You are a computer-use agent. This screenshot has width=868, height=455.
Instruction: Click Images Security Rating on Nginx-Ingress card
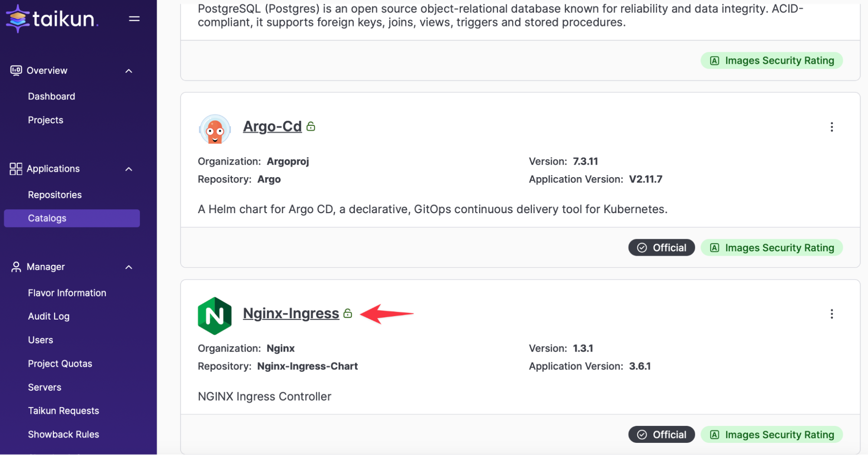[772, 435]
